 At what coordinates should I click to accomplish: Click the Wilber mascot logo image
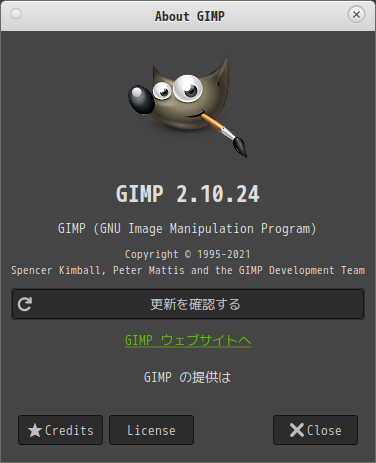pos(188,106)
